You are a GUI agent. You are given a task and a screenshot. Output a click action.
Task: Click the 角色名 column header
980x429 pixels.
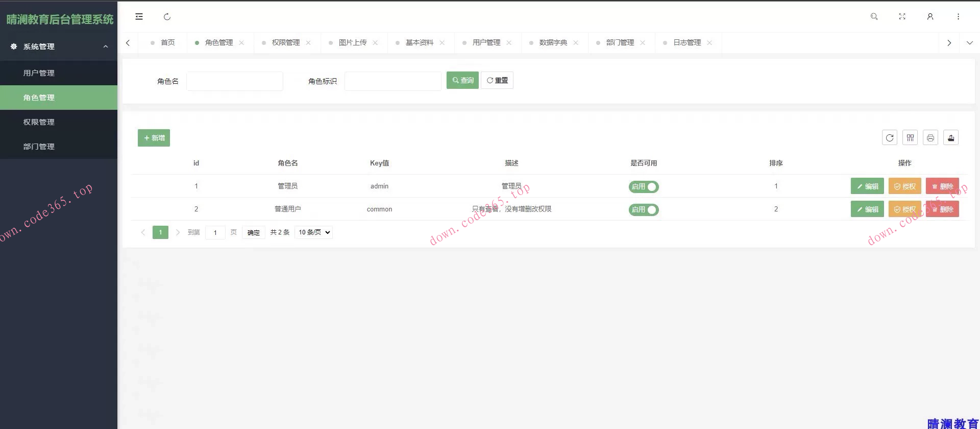[x=288, y=163]
